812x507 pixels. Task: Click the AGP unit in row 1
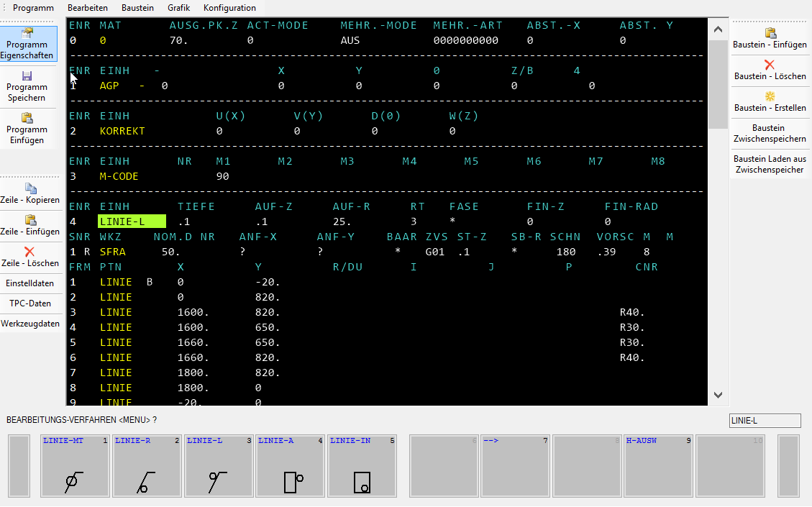(109, 86)
